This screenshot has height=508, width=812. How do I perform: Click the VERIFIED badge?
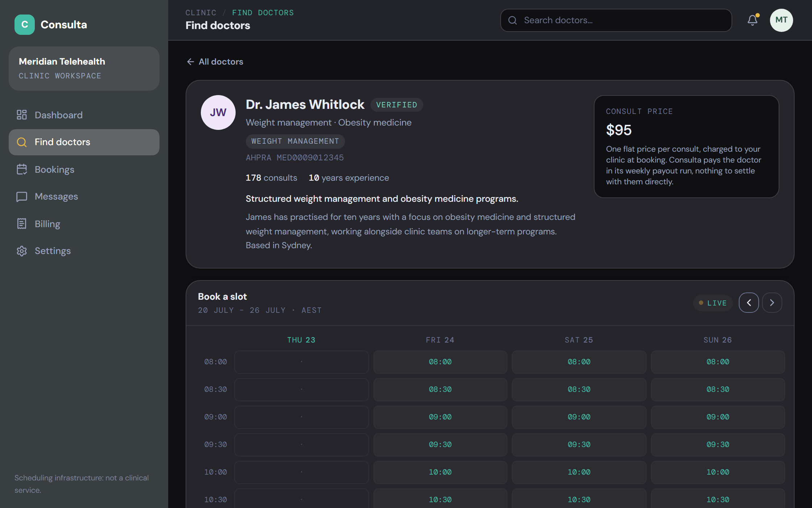click(397, 105)
